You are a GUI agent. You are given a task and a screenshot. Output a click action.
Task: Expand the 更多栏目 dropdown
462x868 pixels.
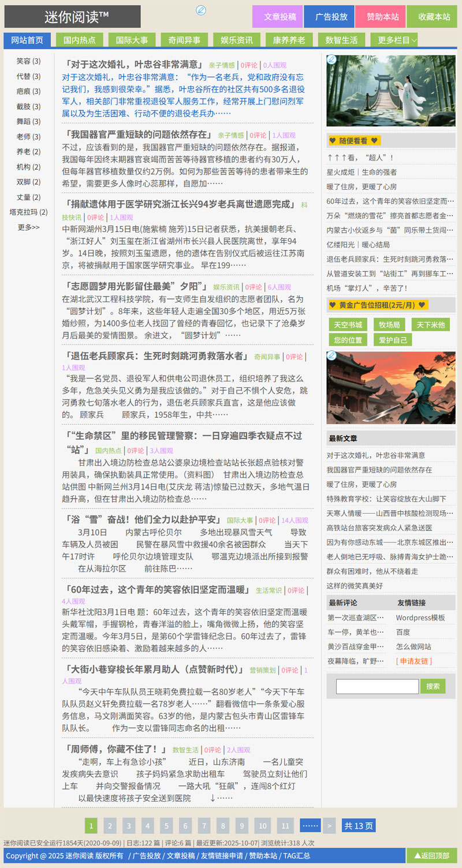pos(394,40)
